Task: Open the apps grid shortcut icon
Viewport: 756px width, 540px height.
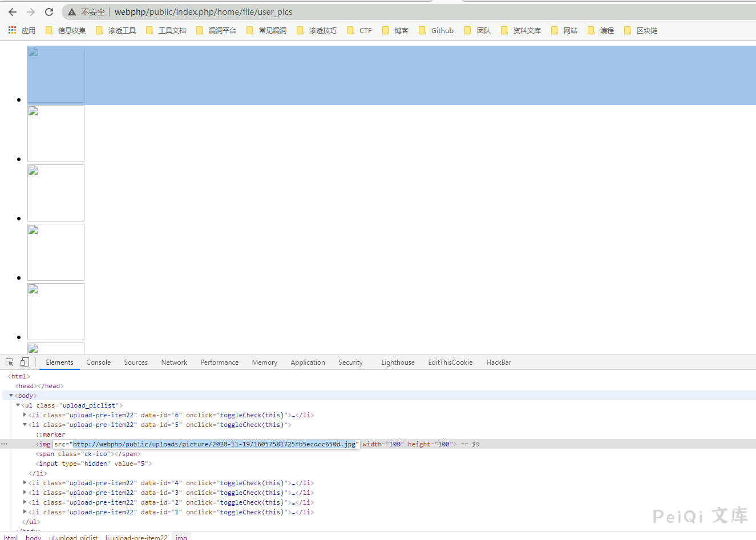Action: [x=13, y=30]
